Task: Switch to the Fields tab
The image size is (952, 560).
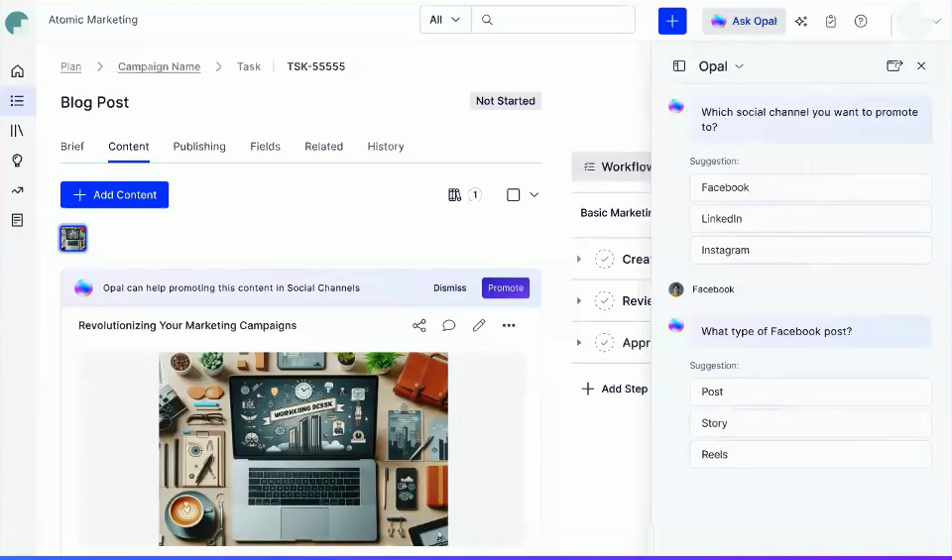Action: pyautogui.click(x=266, y=147)
